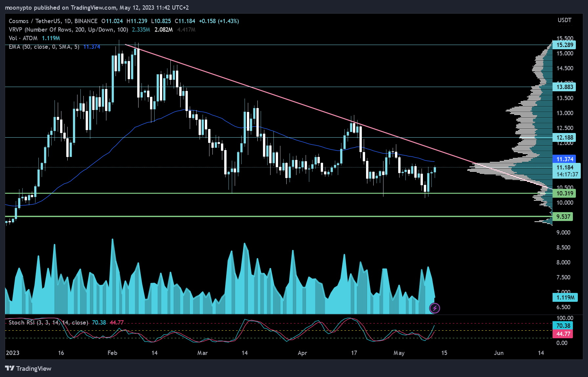Click the 1.119M volume label
The image size is (588, 377).
pos(565,298)
